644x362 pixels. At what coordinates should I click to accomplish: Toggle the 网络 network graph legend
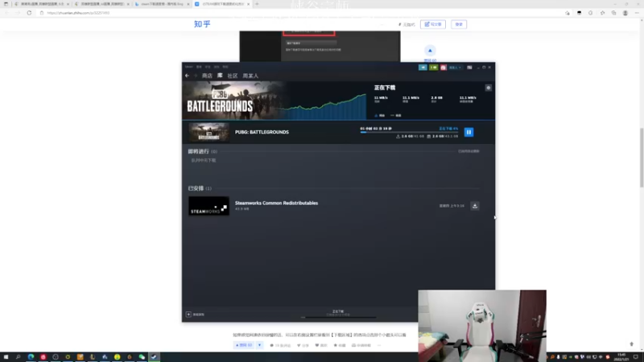pos(379,115)
